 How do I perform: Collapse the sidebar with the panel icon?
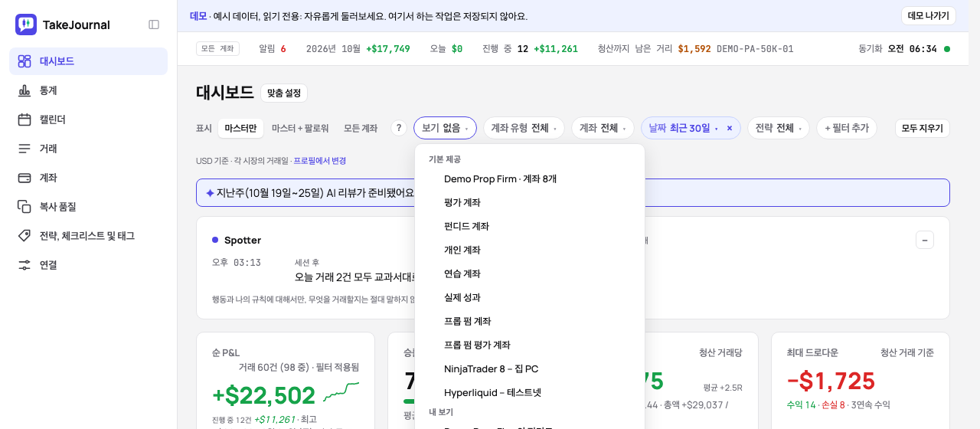(154, 25)
